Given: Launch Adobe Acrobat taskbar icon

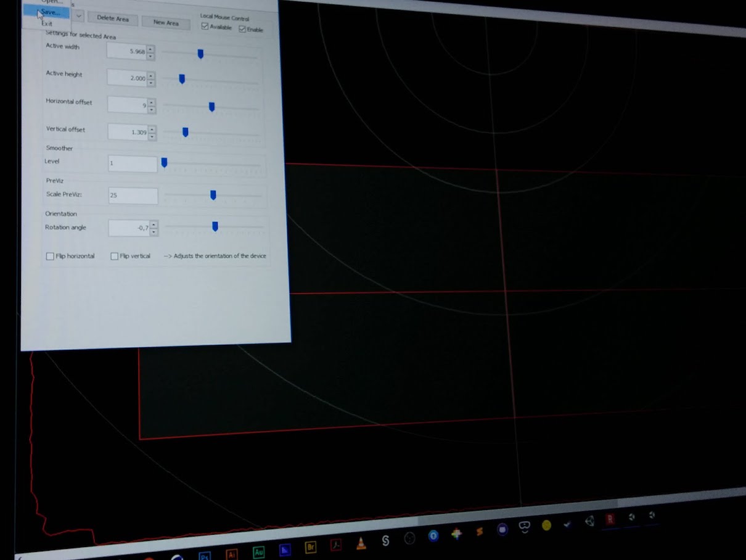Looking at the screenshot, I should point(336,545).
